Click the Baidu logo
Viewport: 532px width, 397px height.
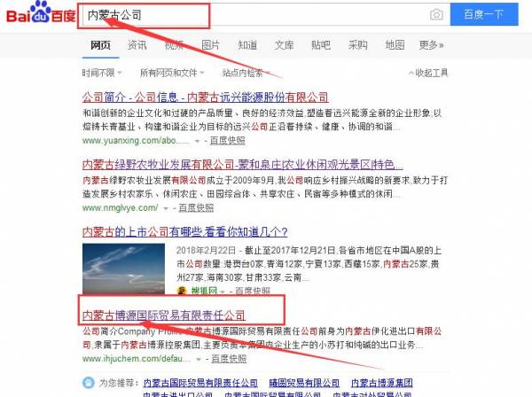(x=41, y=12)
